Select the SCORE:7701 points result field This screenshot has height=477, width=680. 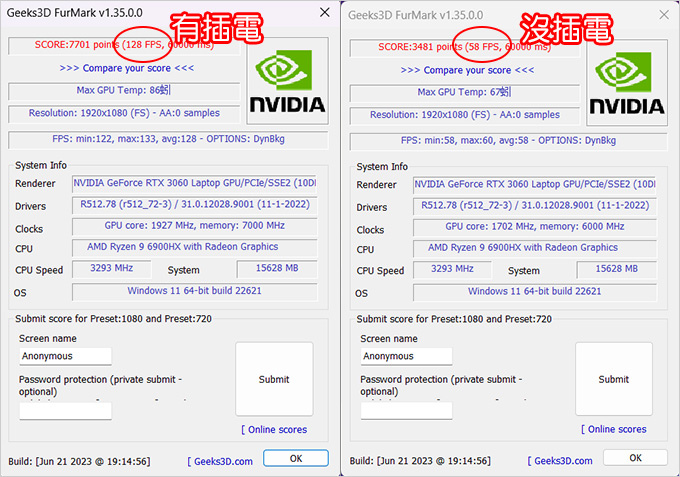[x=124, y=45]
